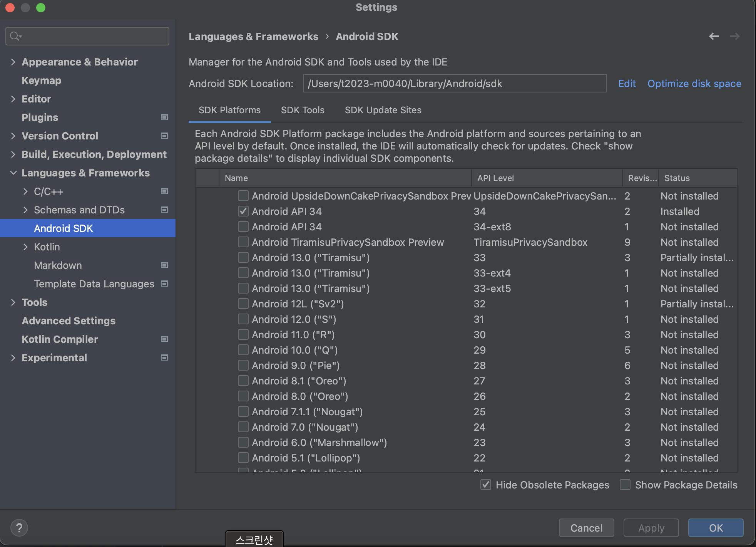Check Android TiramisuPrivacySandbox Preview checkbox

click(243, 242)
